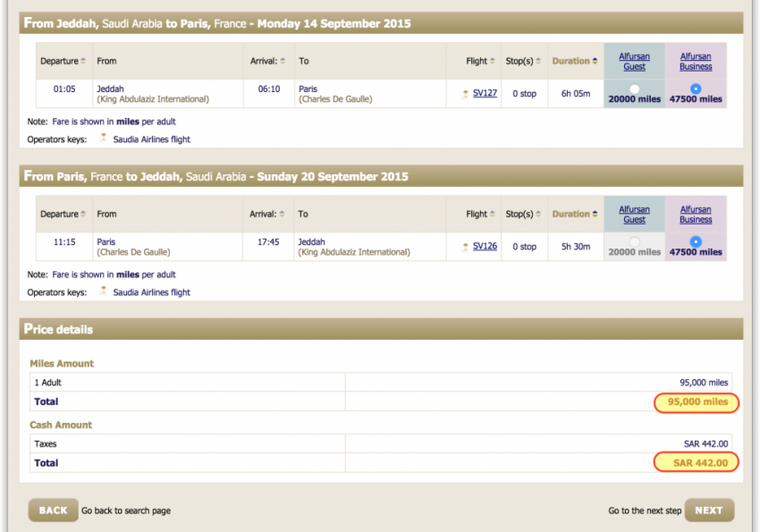Sort Paris to Jeddah flights by Arrival header
760x532 pixels.
[262, 215]
